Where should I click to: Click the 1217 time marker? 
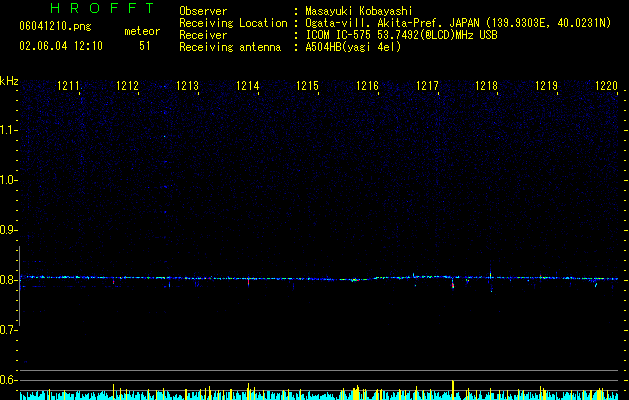click(427, 86)
